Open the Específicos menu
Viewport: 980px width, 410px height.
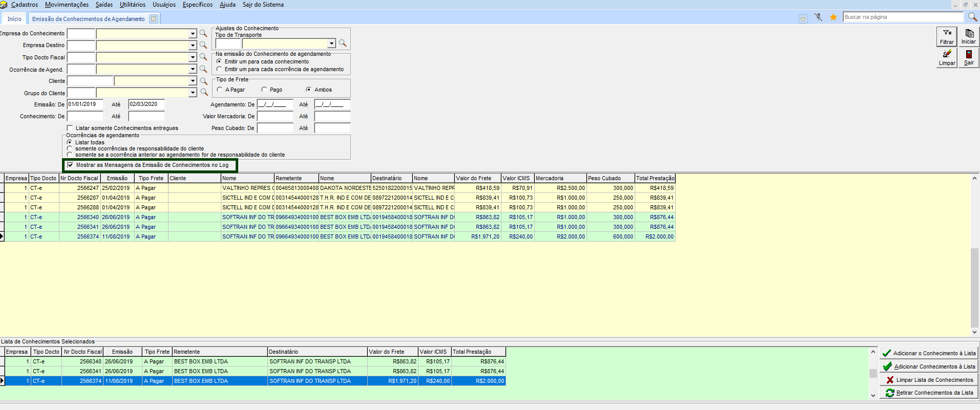[198, 5]
